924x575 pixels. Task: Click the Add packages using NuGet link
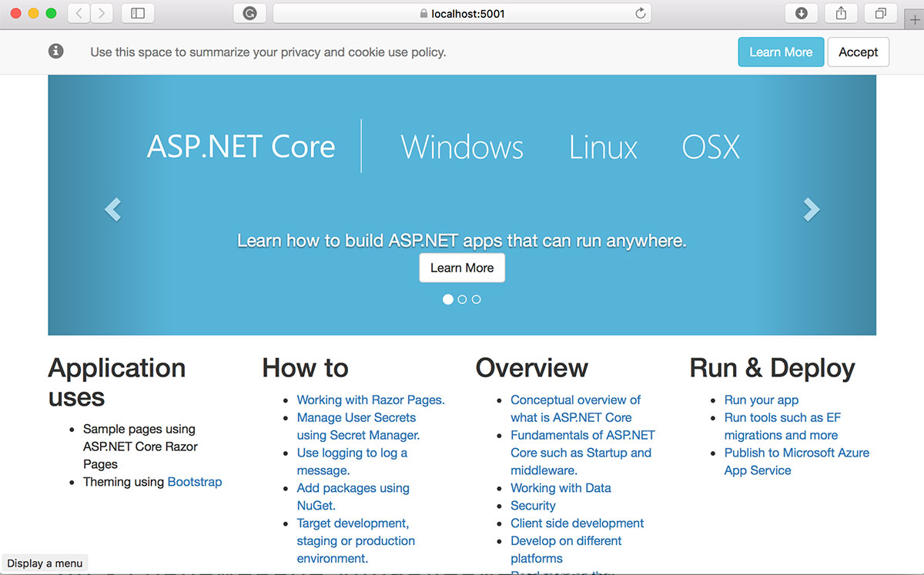pos(353,497)
